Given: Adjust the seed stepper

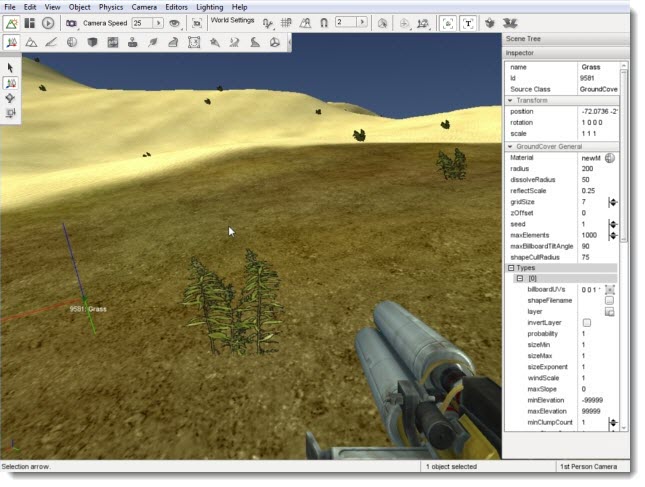Looking at the screenshot, I should point(613,224).
